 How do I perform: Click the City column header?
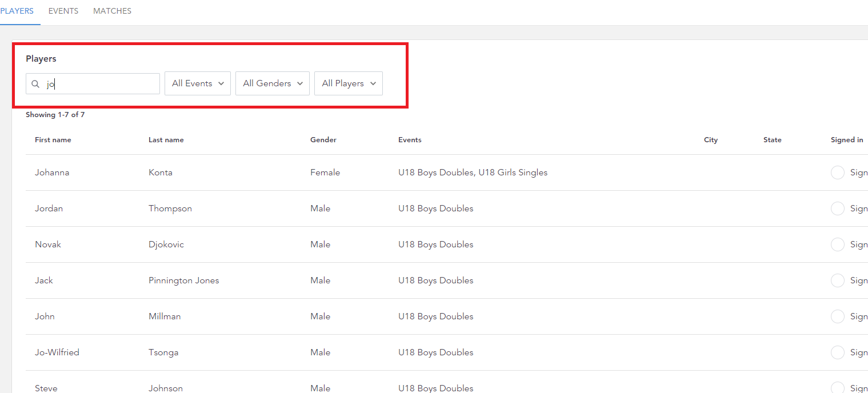tap(711, 140)
